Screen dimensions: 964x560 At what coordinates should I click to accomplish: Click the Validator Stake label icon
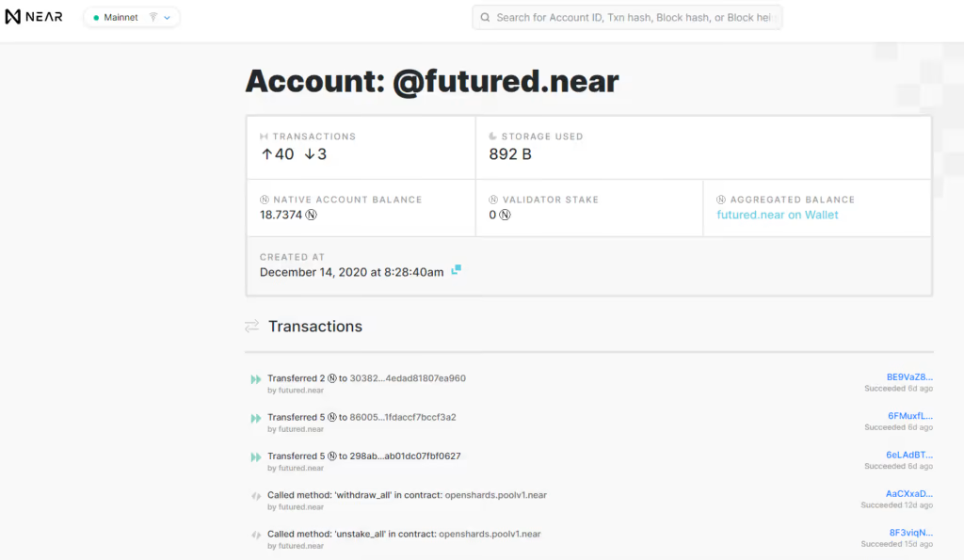(493, 200)
